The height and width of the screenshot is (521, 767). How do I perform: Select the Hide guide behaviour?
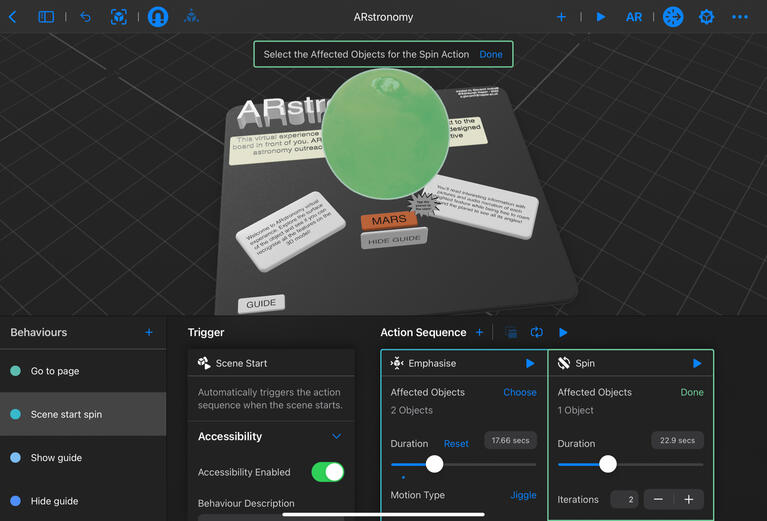[x=83, y=500]
